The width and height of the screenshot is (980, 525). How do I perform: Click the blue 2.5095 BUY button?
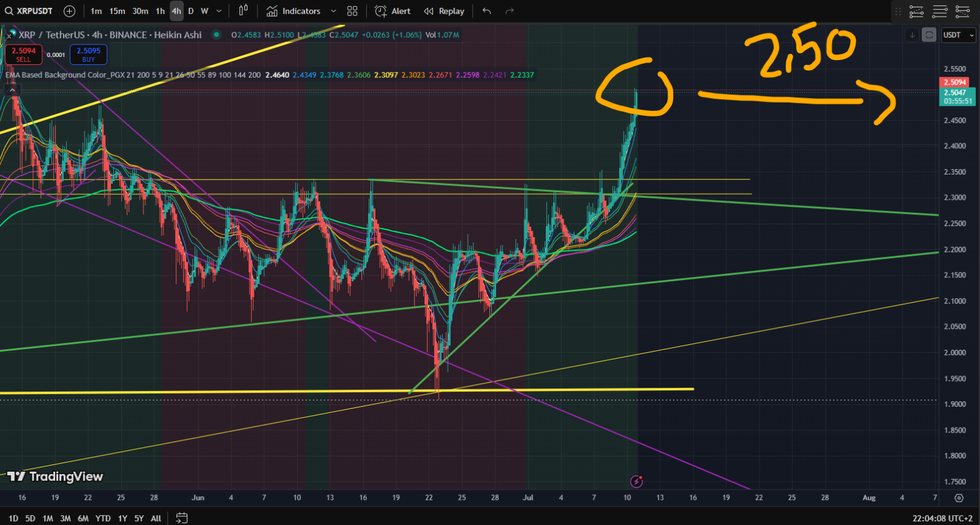point(88,55)
